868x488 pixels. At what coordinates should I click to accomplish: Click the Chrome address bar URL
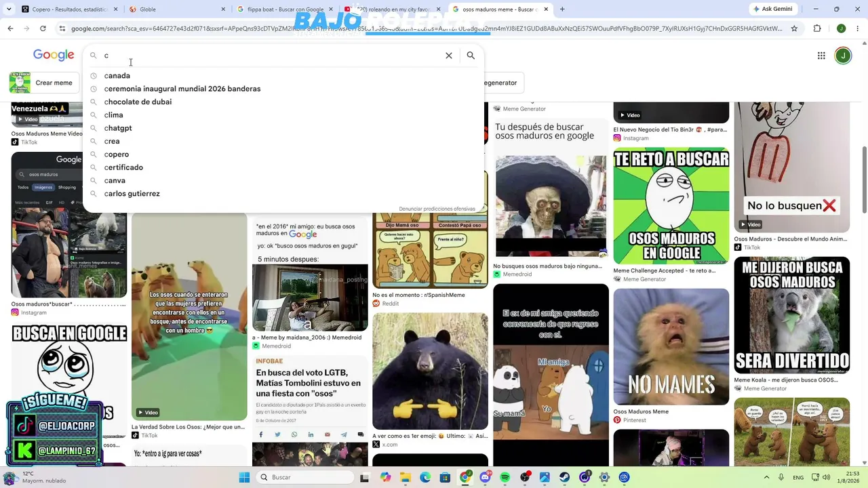426,28
